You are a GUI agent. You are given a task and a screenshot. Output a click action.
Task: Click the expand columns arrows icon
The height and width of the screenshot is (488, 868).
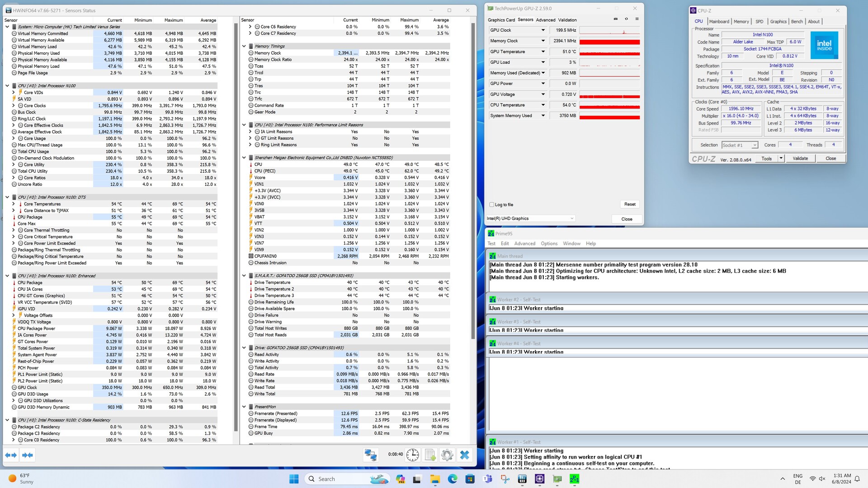[x=11, y=455]
